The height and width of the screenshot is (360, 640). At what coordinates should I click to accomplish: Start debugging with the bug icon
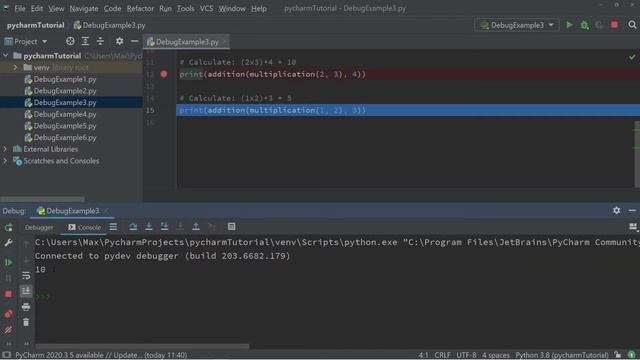pos(584,25)
